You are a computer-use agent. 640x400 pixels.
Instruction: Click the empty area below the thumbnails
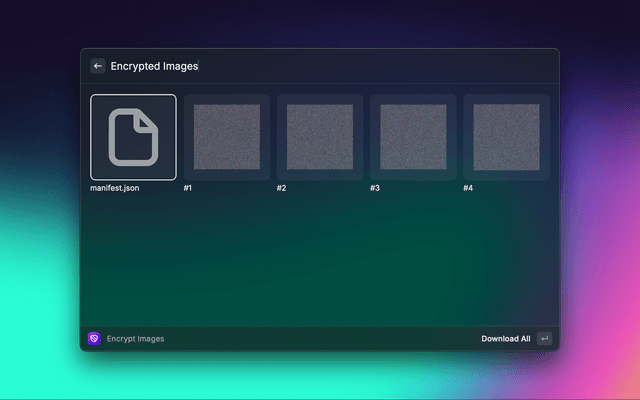click(320, 260)
